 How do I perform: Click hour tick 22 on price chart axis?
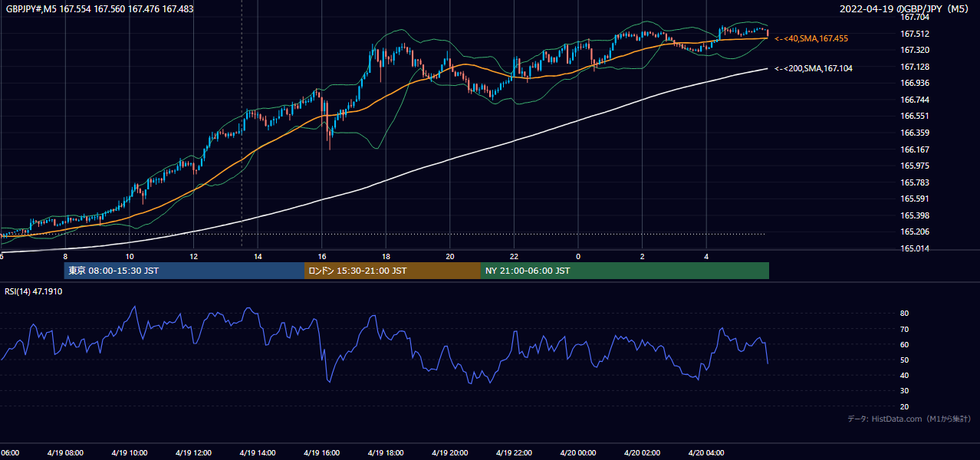[x=514, y=256]
